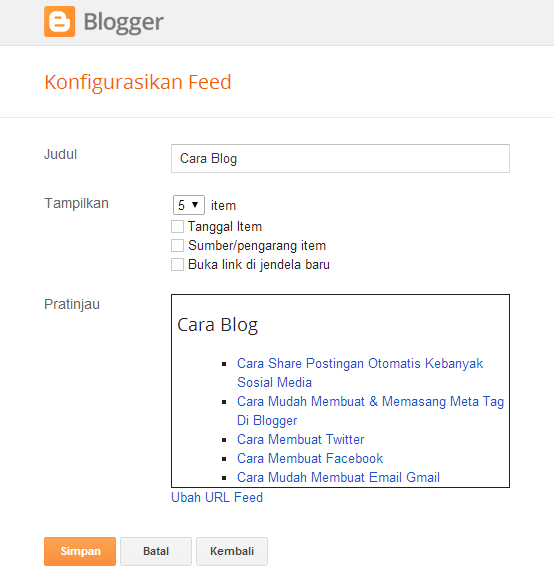
Task: Enable the Tanggal Item checkbox
Action: tap(177, 226)
